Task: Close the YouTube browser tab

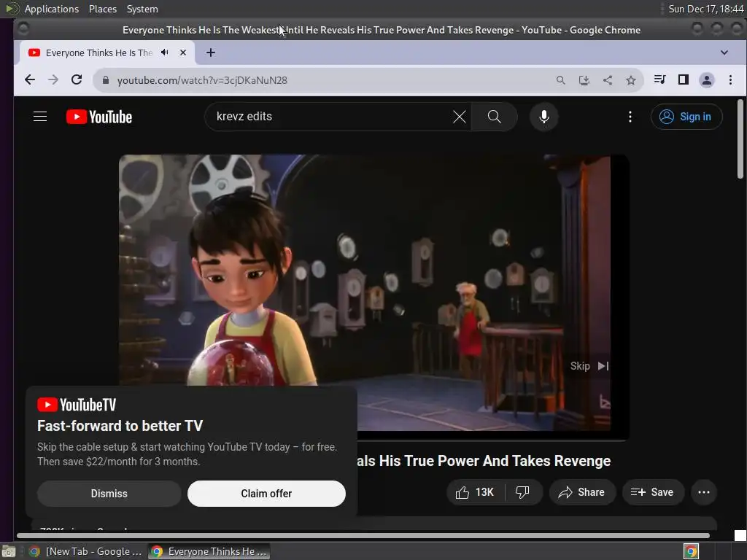Action: click(x=183, y=52)
